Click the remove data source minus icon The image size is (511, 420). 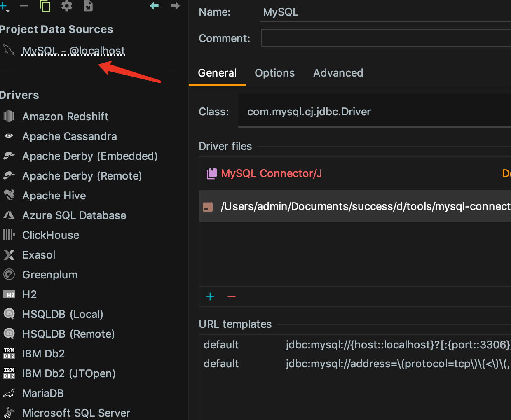click(24, 6)
